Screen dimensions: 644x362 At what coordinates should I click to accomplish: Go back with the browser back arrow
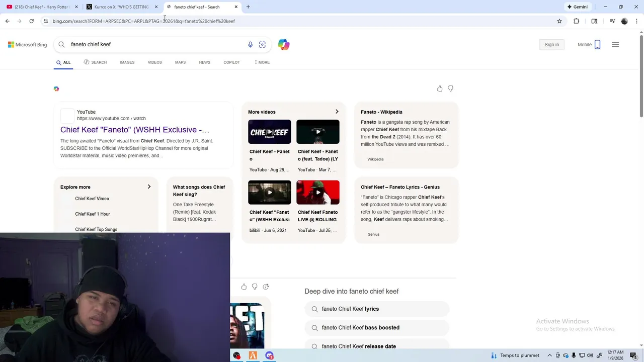click(7, 21)
